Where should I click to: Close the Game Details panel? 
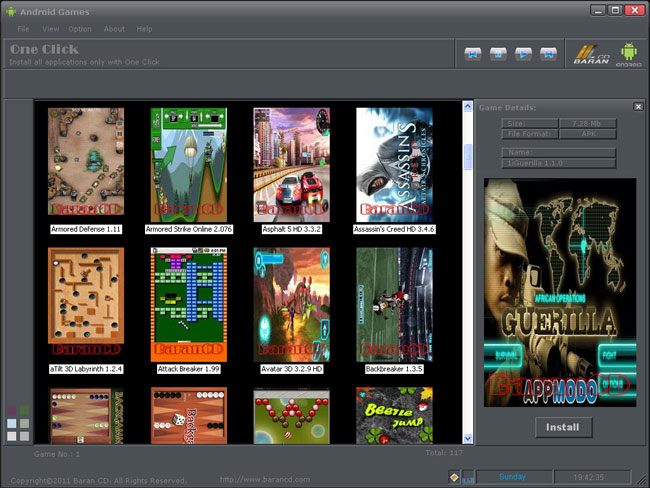(638, 107)
